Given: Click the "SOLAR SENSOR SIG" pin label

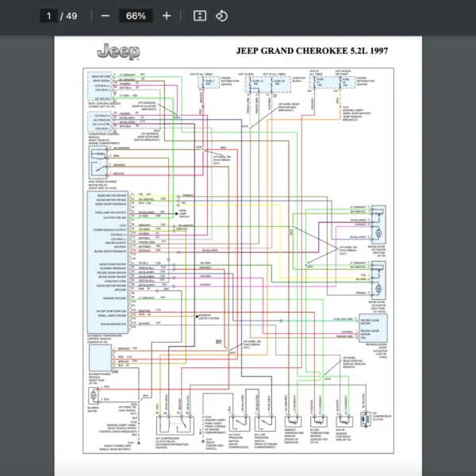Looking at the screenshot, I should (x=113, y=324).
